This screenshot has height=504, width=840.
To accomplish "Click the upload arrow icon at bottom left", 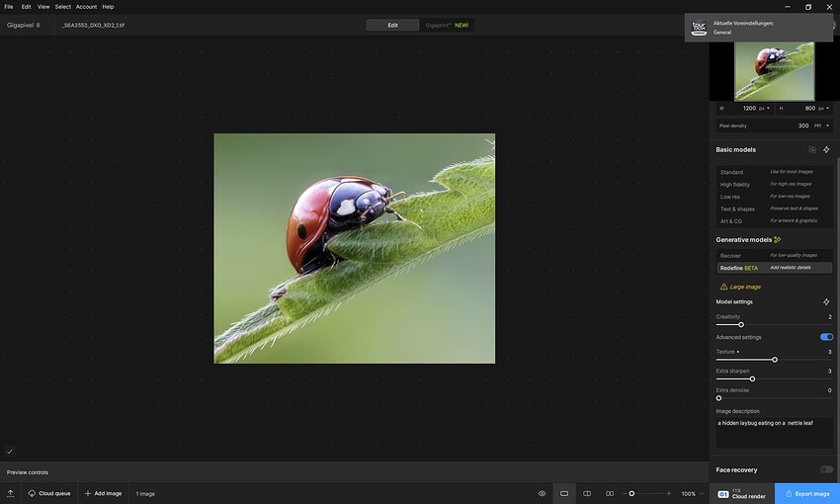I will (10, 493).
